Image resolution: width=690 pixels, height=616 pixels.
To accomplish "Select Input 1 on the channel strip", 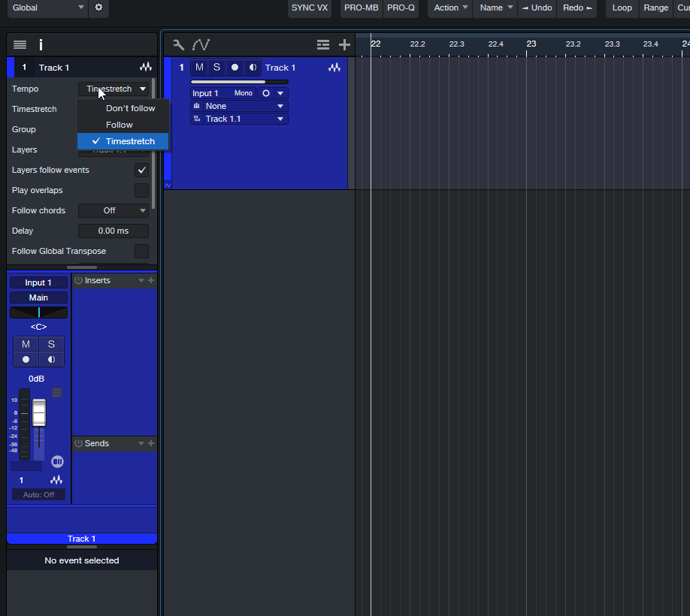I will tap(39, 282).
